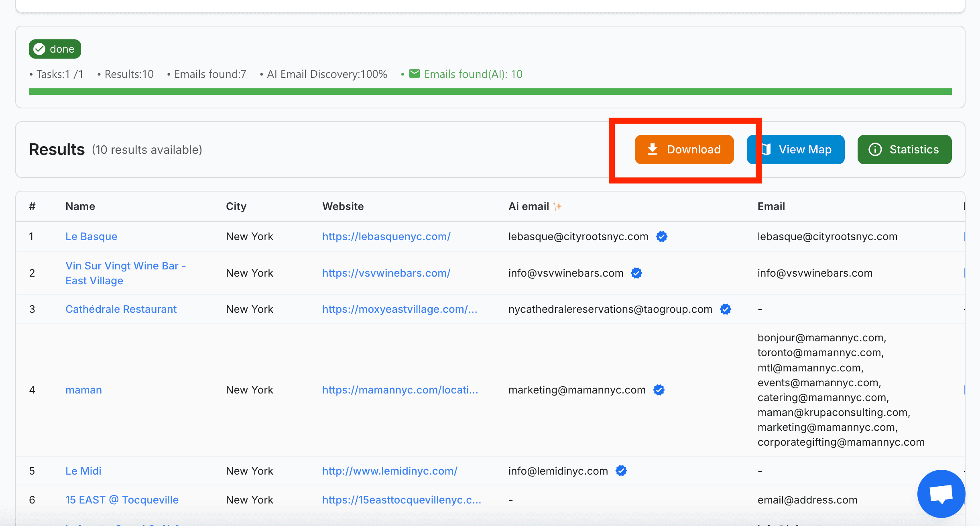Open the Statistics button
The width and height of the screenshot is (980, 526).
point(905,149)
